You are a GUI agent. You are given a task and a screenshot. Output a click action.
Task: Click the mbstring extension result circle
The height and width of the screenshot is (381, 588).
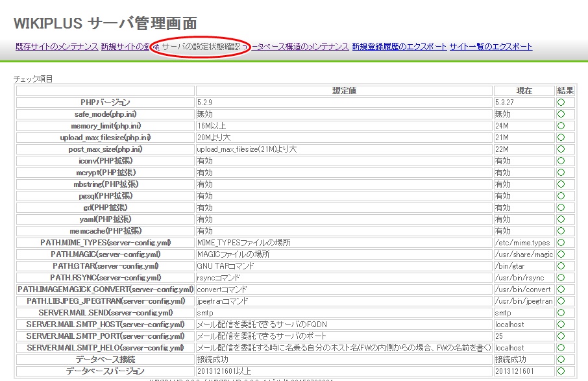(561, 184)
